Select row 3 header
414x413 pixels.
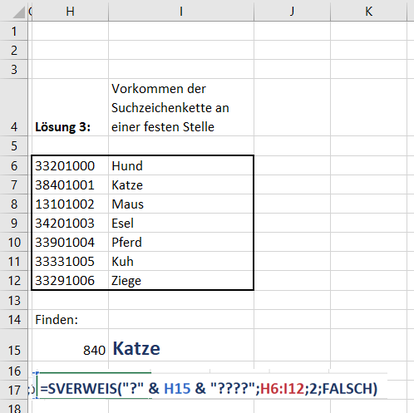(x=14, y=69)
